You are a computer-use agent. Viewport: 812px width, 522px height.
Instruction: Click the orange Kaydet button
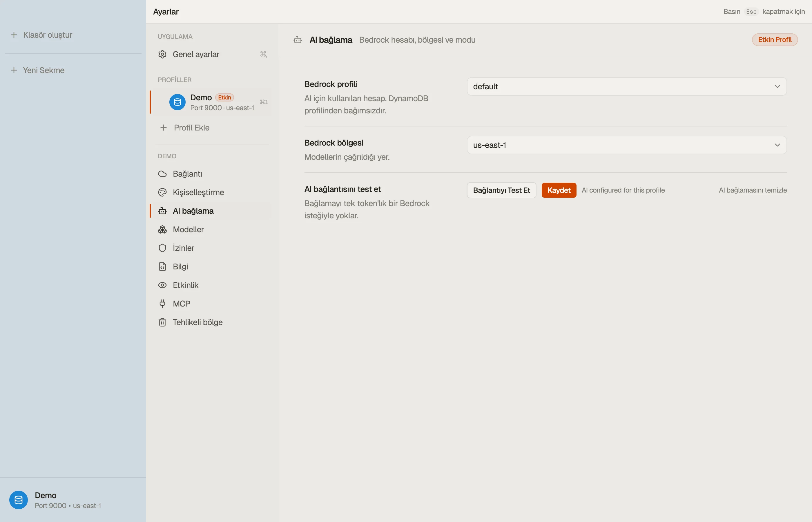coord(559,190)
